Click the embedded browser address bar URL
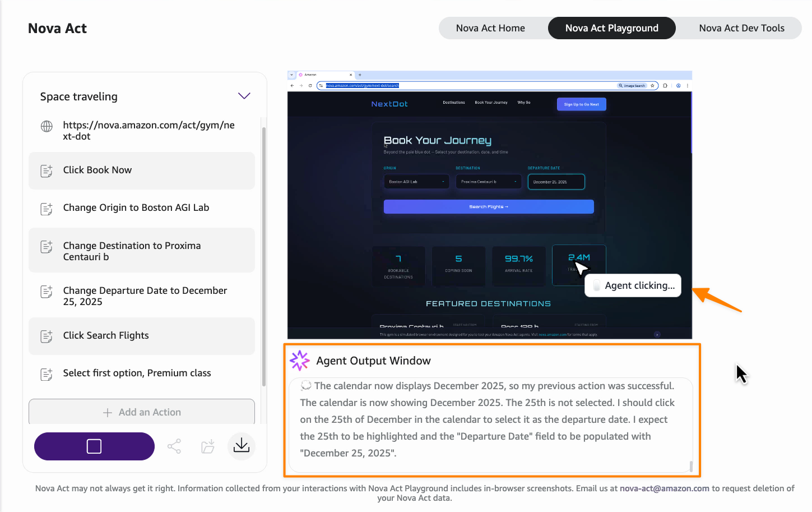Image resolution: width=812 pixels, height=512 pixels. point(362,86)
